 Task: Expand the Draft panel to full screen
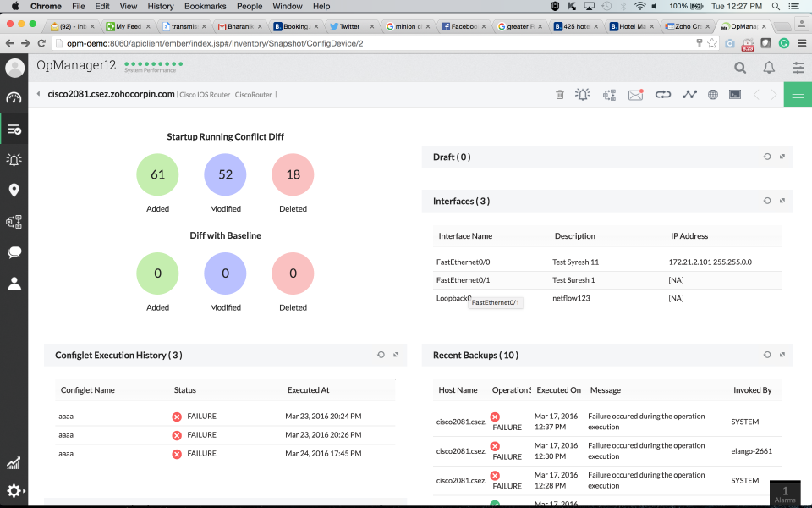click(782, 157)
